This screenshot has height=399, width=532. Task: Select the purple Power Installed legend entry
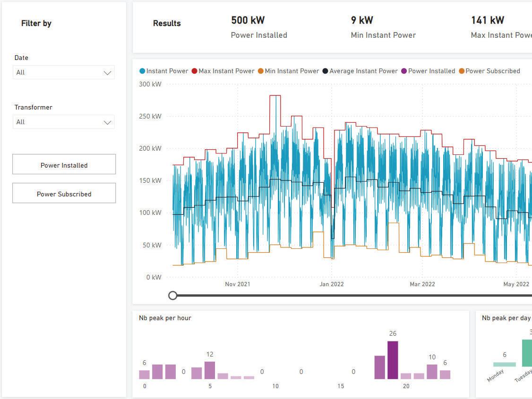428,71
